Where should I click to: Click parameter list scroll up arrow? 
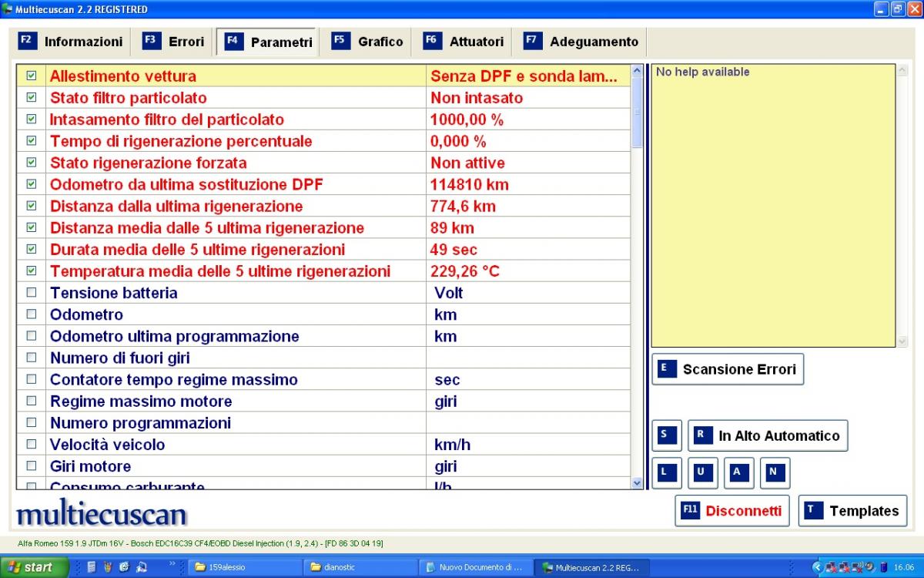pos(637,71)
